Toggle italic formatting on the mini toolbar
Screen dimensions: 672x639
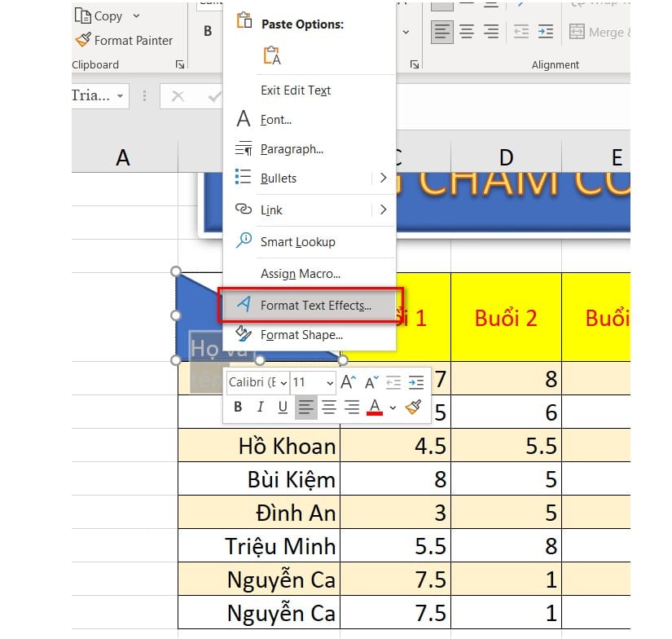(x=259, y=407)
